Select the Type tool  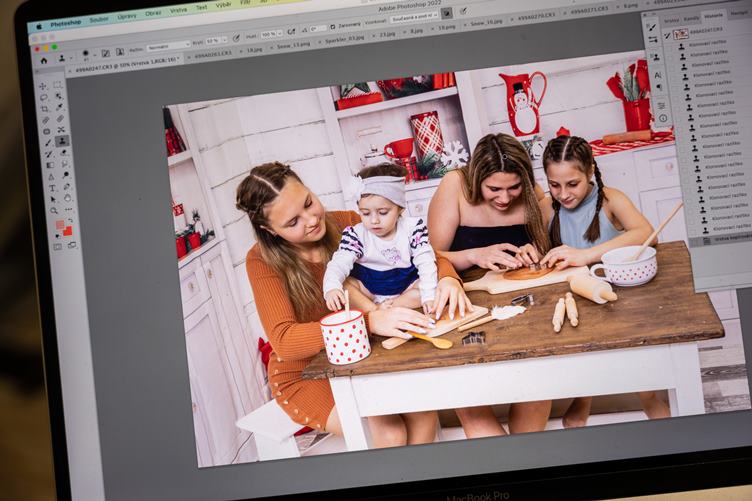coord(52,188)
